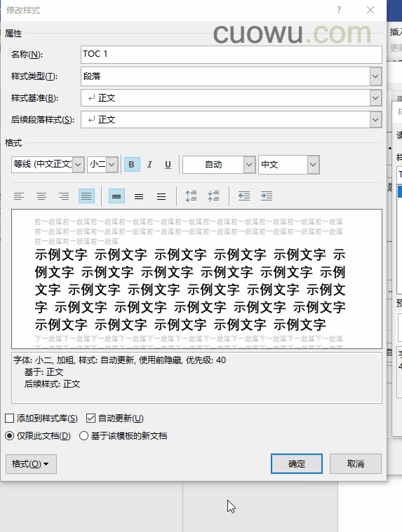Image resolution: width=402 pixels, height=532 pixels.
Task: Align paragraph text to the right
Action: 64,196
